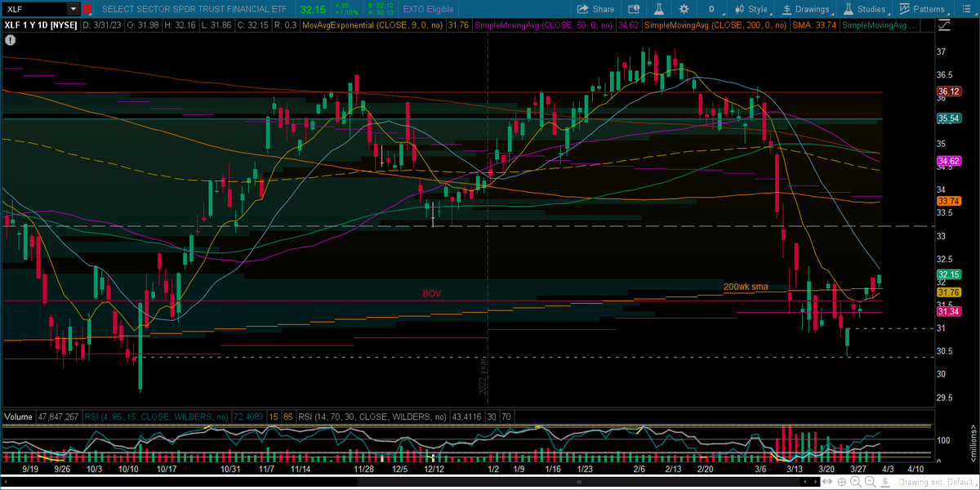
Task: Click the SMA: 33.74 value label
Action: [x=815, y=25]
